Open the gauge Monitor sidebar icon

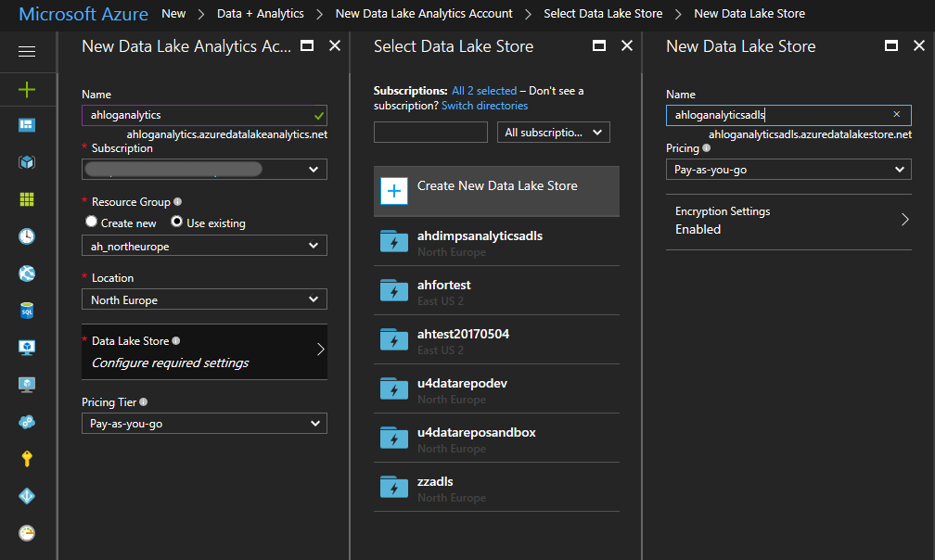click(x=27, y=532)
